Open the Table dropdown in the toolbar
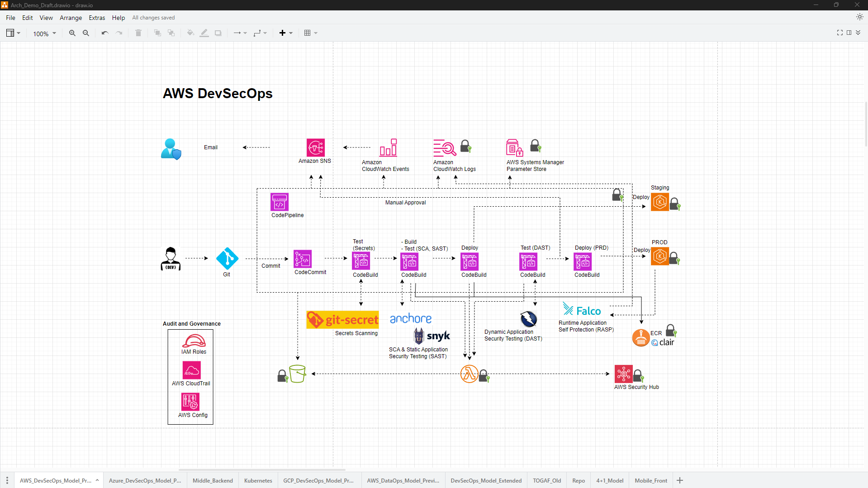 click(311, 33)
